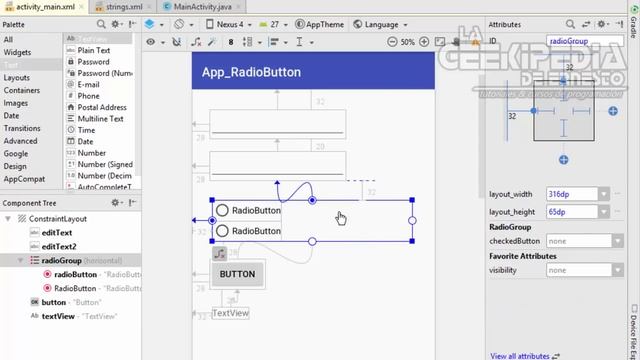The width and height of the screenshot is (640, 360).
Task: Select radioButton in Component Tree
Action: (x=76, y=274)
